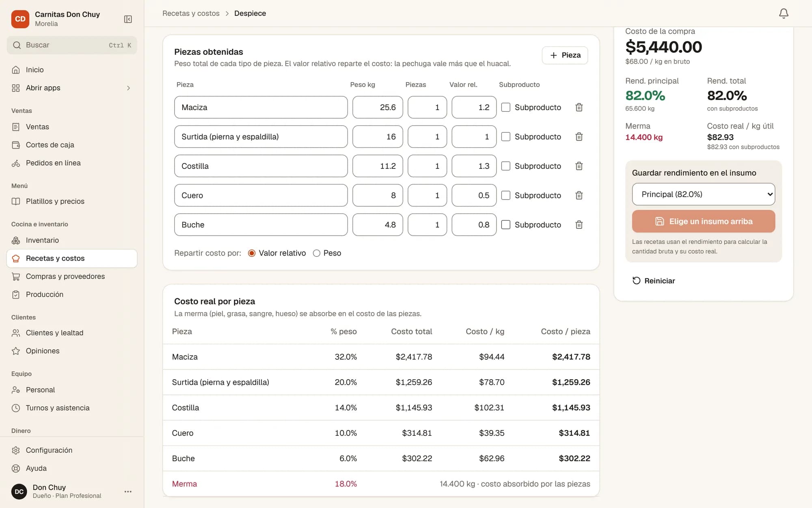The image size is (812, 508).
Task: Go to Inventario in sidebar
Action: click(72, 240)
